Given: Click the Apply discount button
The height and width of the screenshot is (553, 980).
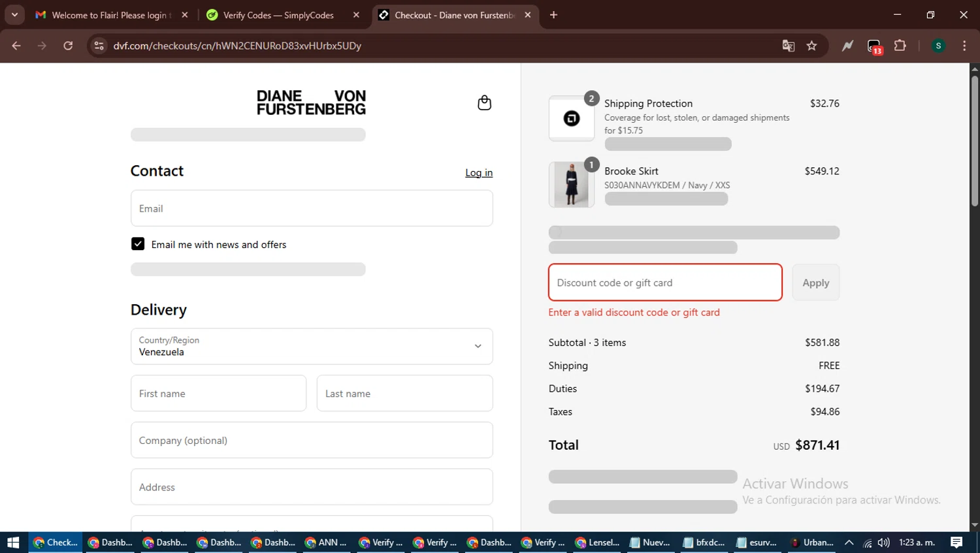Looking at the screenshot, I should (x=816, y=283).
